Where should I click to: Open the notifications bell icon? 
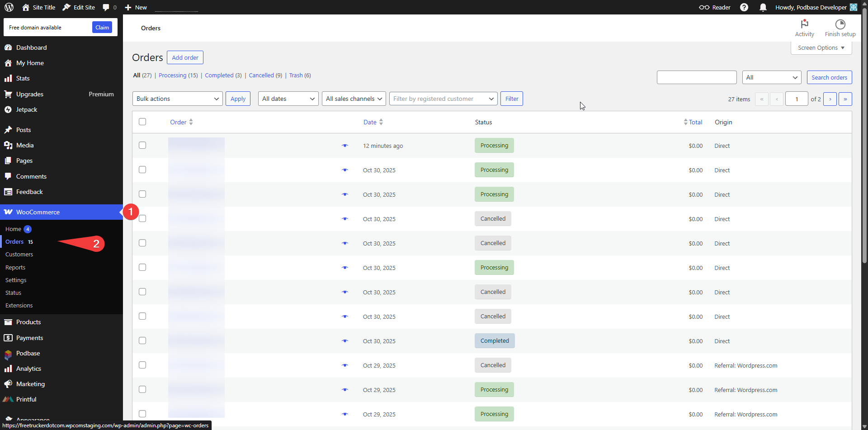763,7
